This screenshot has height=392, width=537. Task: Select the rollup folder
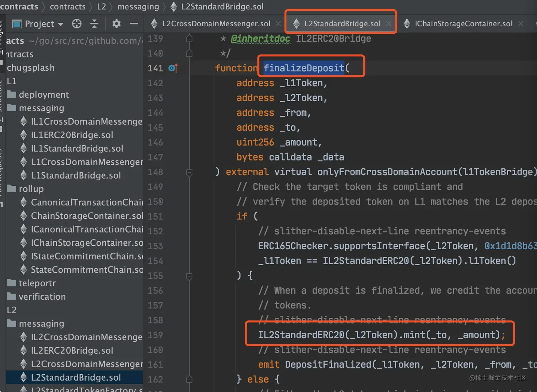coord(26,189)
